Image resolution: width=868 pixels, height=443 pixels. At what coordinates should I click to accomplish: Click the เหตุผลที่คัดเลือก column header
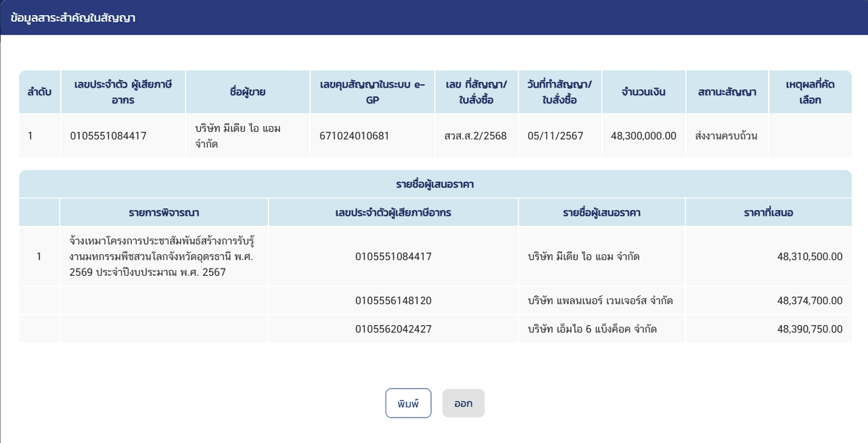tap(810, 92)
